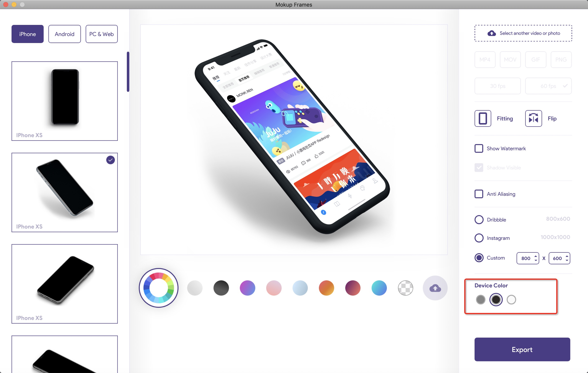This screenshot has width=588, height=373.
Task: Click the partially visible fourth mockup thumbnail
Action: click(64, 354)
